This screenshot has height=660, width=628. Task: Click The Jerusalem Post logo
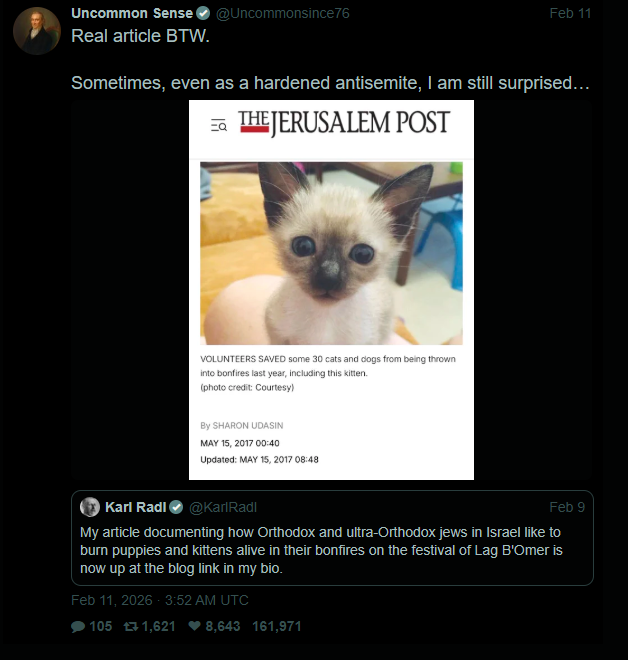tap(344, 122)
